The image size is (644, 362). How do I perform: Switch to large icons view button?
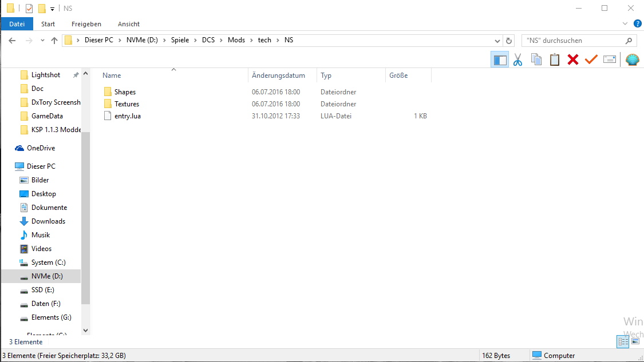click(x=635, y=341)
